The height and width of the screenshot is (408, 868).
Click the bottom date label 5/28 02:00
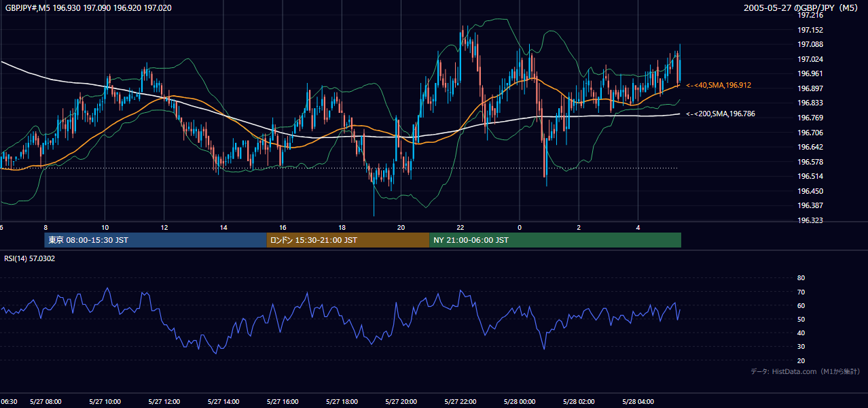(579, 402)
